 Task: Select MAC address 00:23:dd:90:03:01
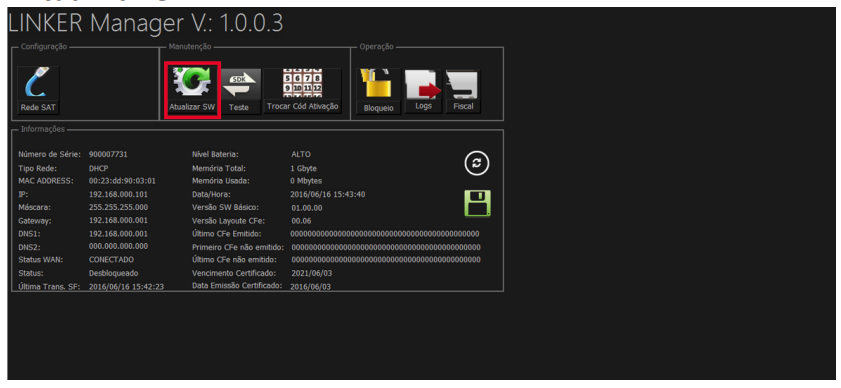coord(122,181)
